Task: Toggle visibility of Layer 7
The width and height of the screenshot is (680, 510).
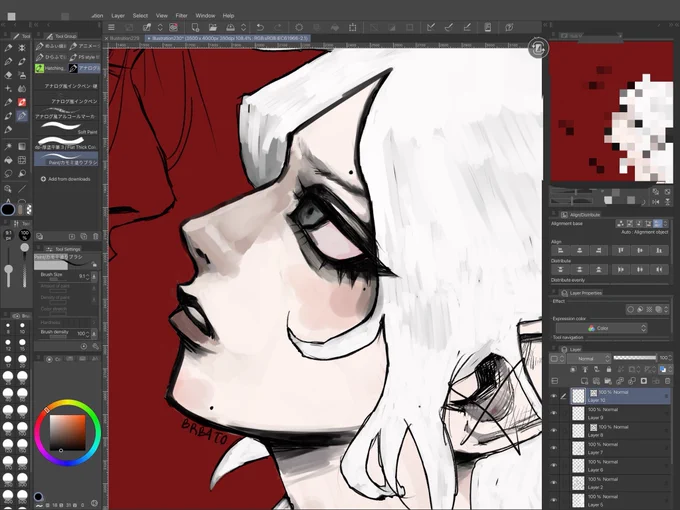Action: click(553, 448)
